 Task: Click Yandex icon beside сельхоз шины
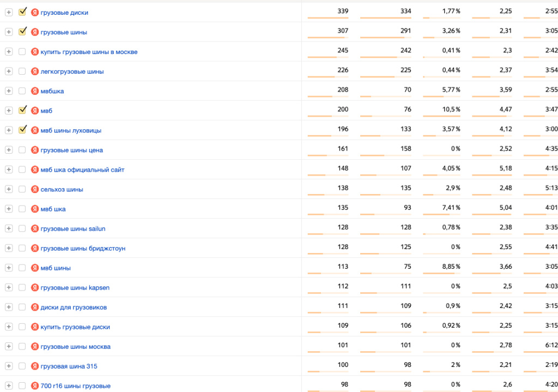click(34, 189)
